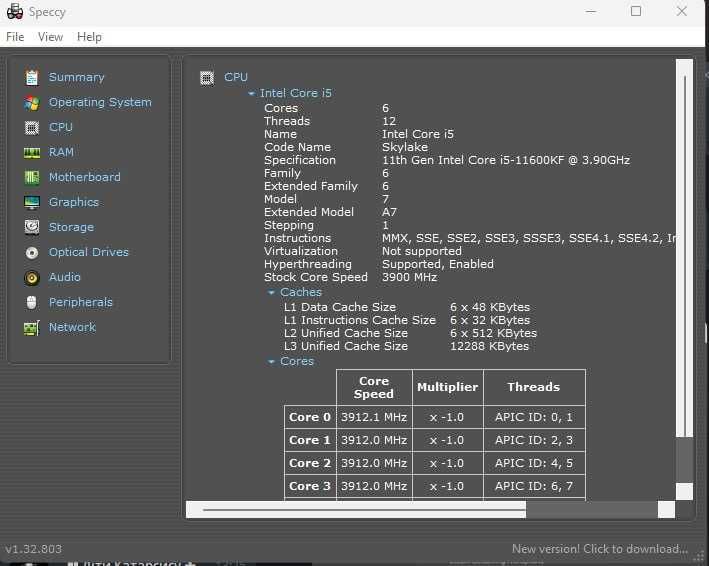Click the L3 Unified Cache Size value 12288 KBytes
The image size is (709, 566).
[x=489, y=346]
